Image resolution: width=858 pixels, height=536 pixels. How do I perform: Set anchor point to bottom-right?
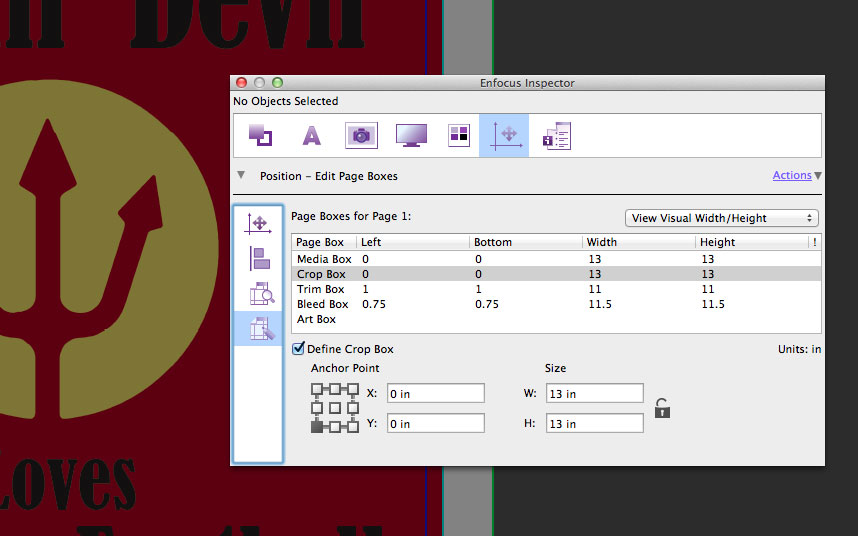tap(353, 427)
